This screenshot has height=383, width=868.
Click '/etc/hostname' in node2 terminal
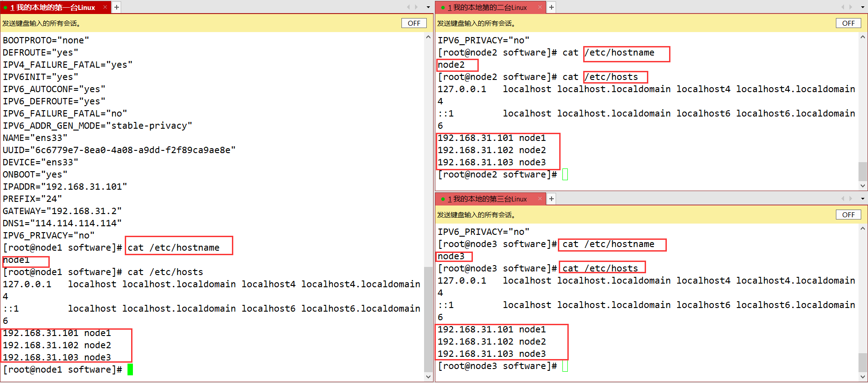619,52
